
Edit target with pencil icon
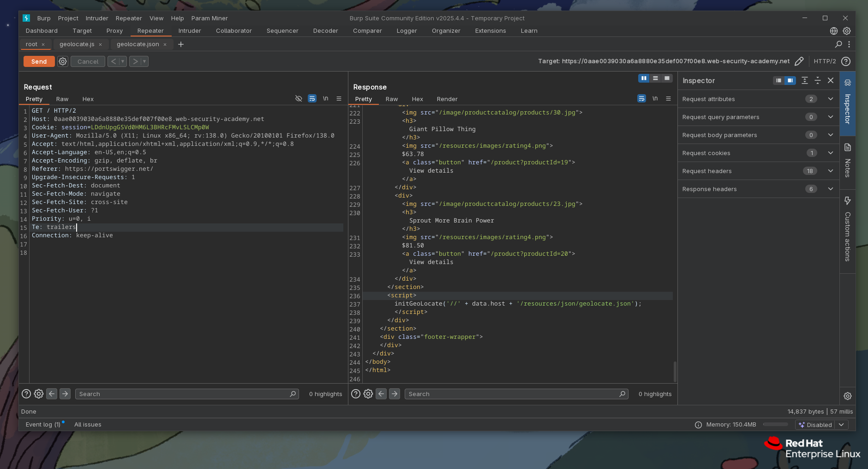(x=799, y=61)
